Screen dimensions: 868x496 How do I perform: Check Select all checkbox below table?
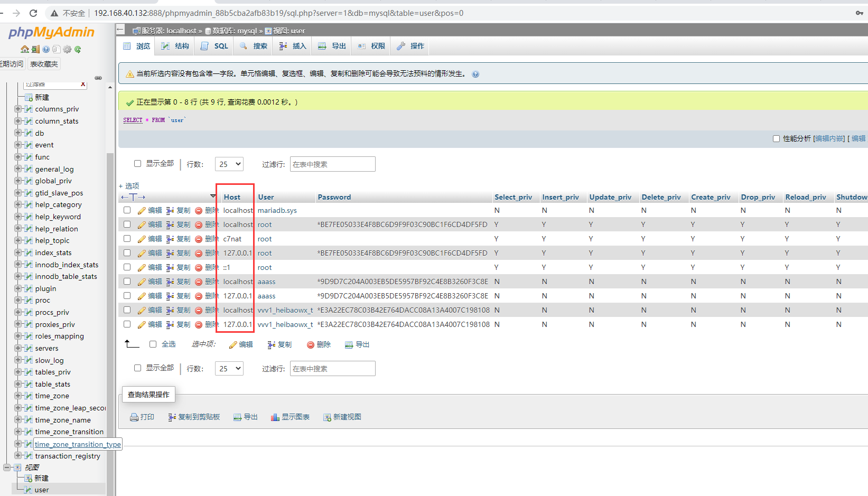point(153,344)
